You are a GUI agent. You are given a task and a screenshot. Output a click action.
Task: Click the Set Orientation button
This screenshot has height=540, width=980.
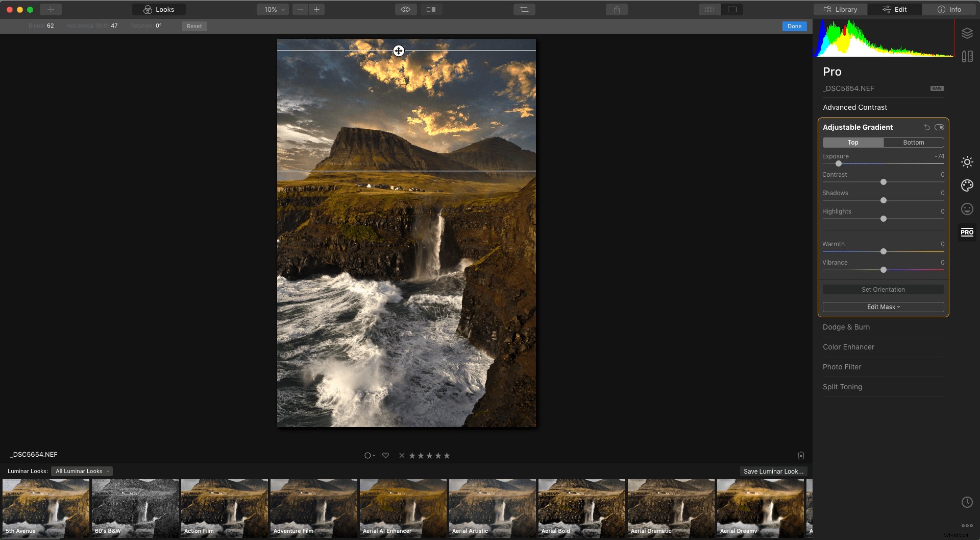click(883, 289)
